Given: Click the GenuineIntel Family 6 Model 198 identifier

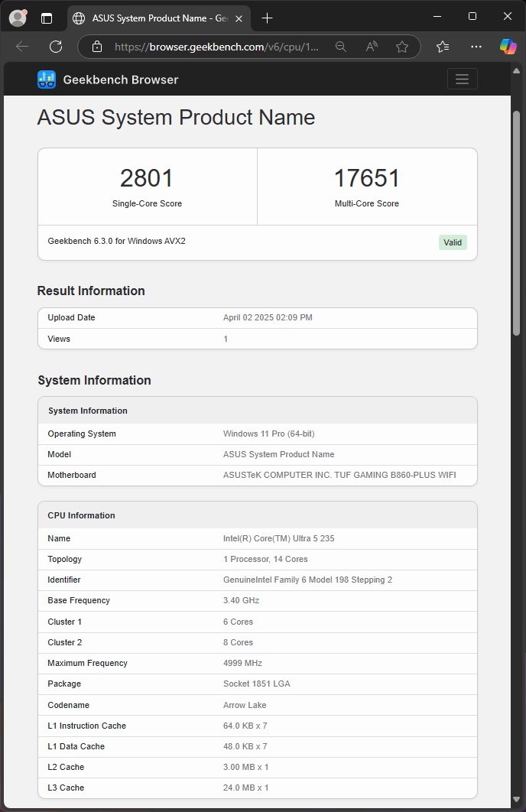Looking at the screenshot, I should click(307, 580).
